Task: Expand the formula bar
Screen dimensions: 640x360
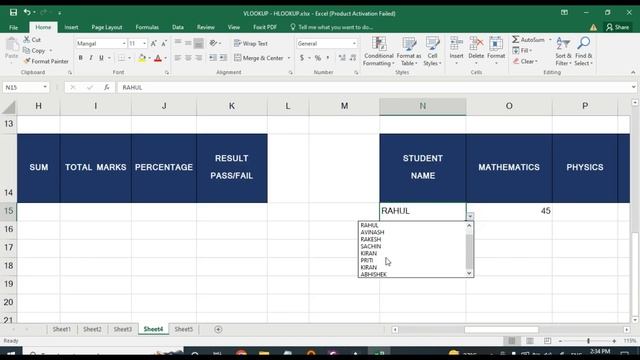Action: 633,87
